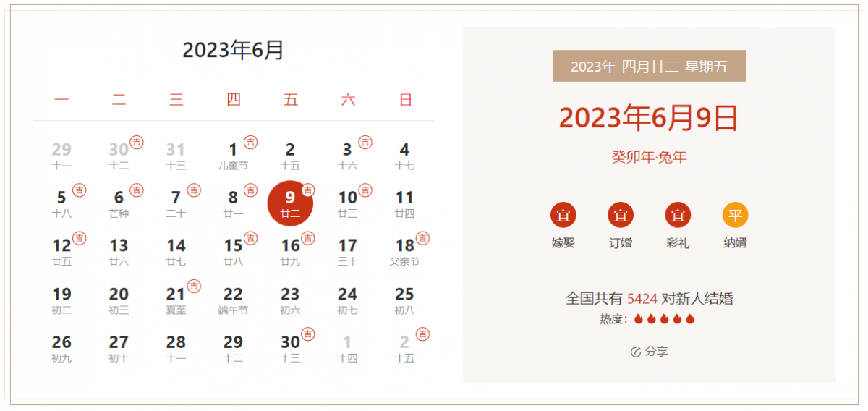Select June 26 (初九)
This screenshot has height=411, width=868.
coord(61,348)
